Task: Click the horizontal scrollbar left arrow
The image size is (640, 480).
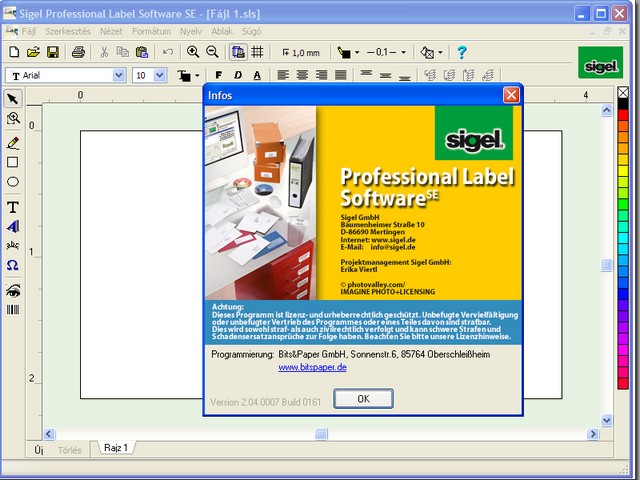Action: (x=49, y=434)
